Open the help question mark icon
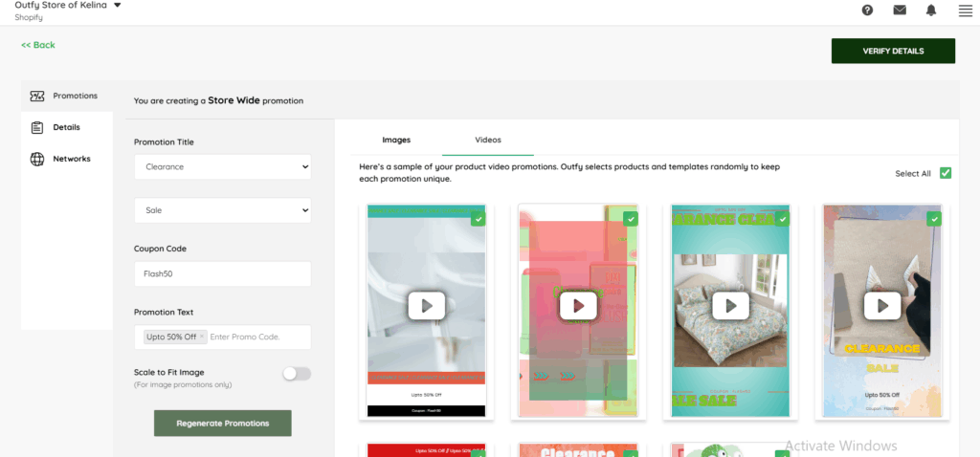Viewport: 980px width, 457px height. (x=867, y=11)
